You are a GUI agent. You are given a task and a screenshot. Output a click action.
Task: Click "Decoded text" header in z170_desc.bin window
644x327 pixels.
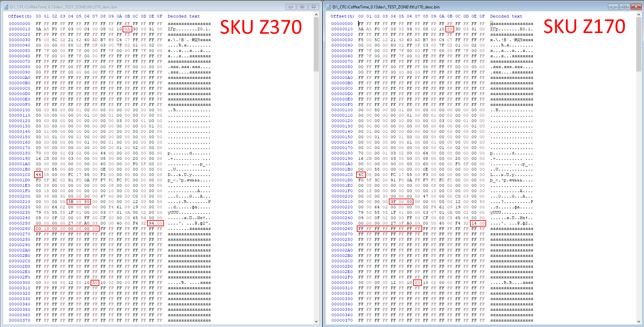[506, 16]
